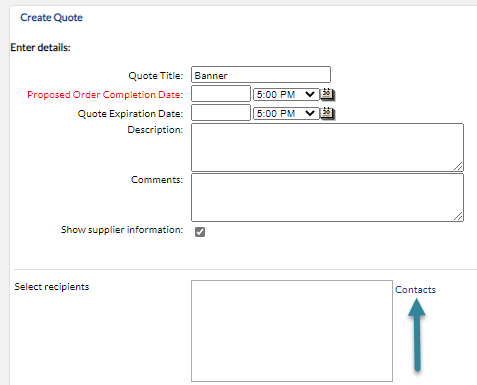This screenshot has width=477, height=385.
Task: Click the Quote Expiration Date label
Action: pyautogui.click(x=130, y=114)
